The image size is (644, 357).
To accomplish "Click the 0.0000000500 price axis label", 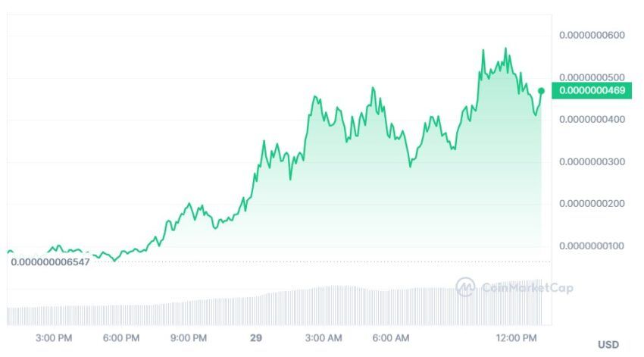I will 592,77.
